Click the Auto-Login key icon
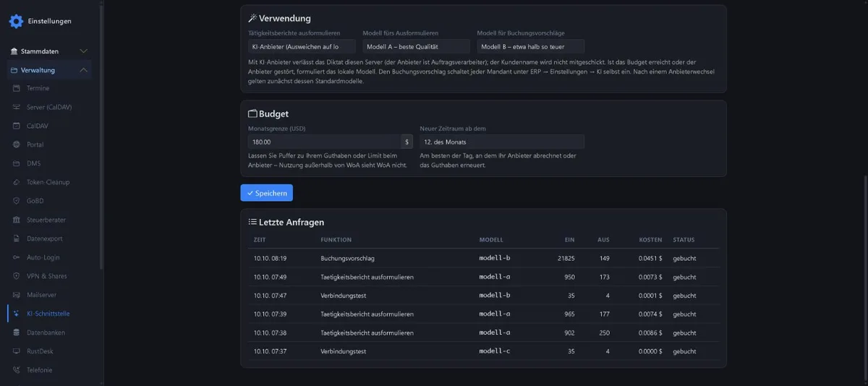The width and height of the screenshot is (868, 386). click(17, 257)
